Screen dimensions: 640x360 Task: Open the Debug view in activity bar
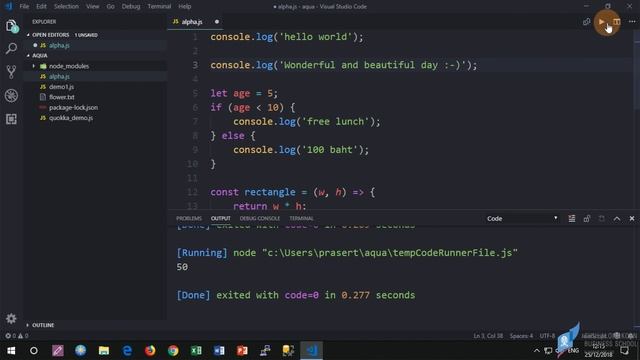(11, 96)
